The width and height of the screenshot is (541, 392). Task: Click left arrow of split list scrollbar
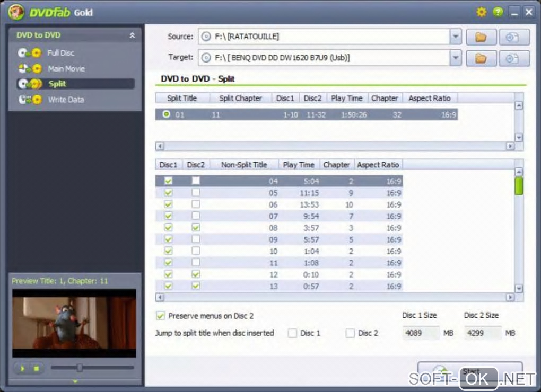coord(160,146)
